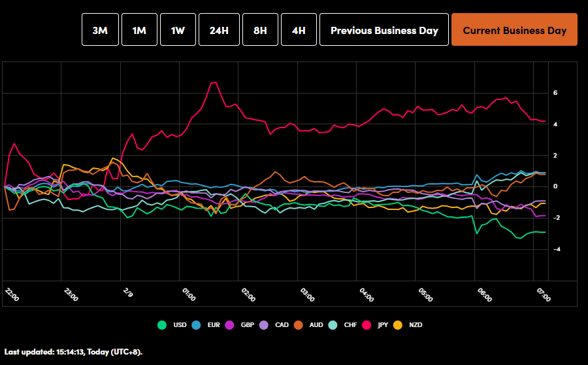Select the Current Business Day button
This screenshot has width=588, height=365.
pyautogui.click(x=514, y=30)
